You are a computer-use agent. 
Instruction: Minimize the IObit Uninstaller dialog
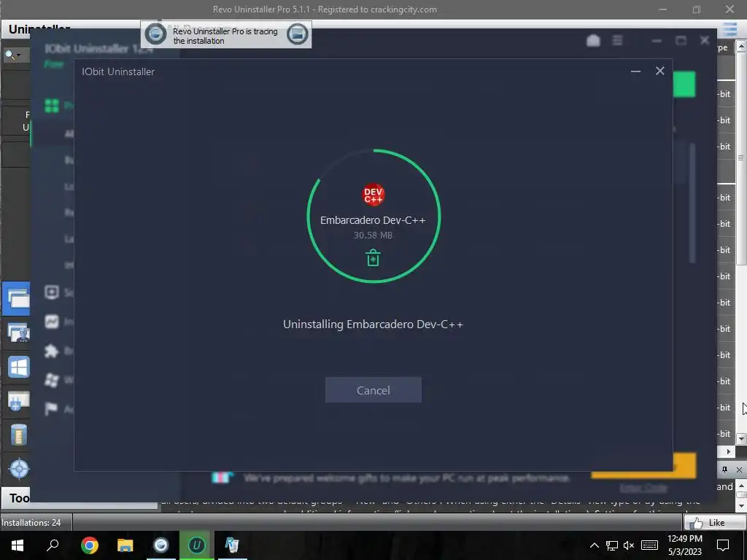click(635, 71)
